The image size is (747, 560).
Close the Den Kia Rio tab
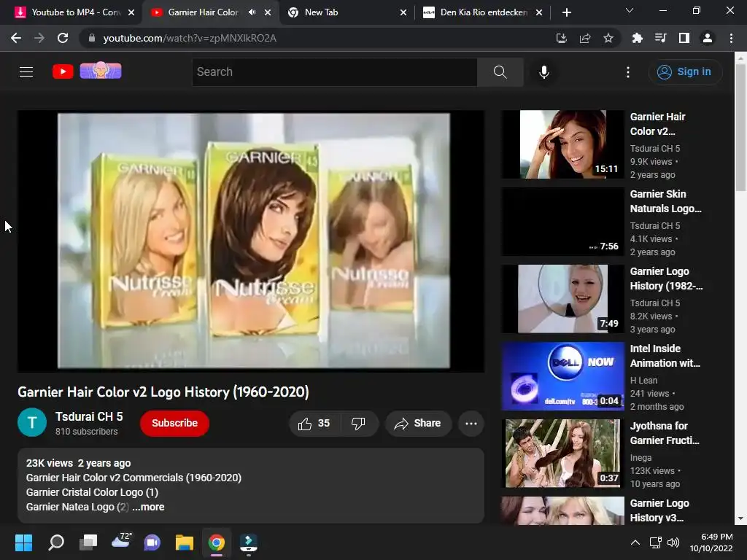539,12
